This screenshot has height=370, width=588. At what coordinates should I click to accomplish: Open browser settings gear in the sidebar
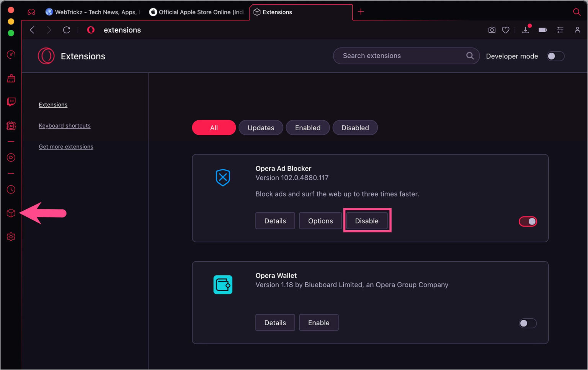click(11, 236)
